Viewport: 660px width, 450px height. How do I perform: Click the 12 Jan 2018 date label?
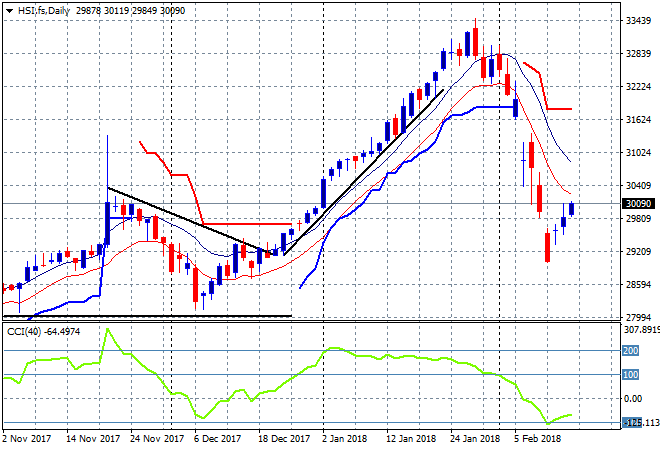[411, 439]
